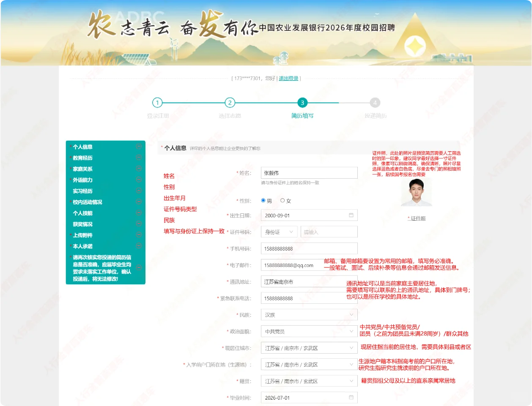Go to 个人信息 section in sidebar

click(x=82, y=147)
